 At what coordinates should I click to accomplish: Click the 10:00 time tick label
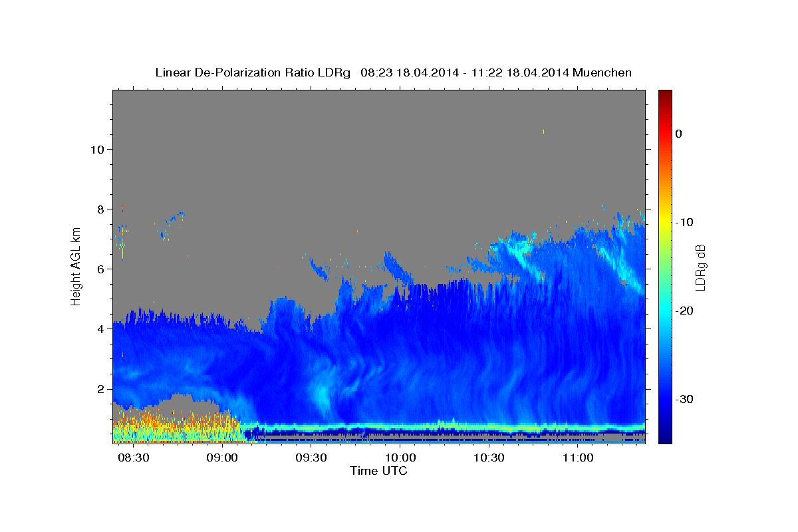[x=400, y=458]
